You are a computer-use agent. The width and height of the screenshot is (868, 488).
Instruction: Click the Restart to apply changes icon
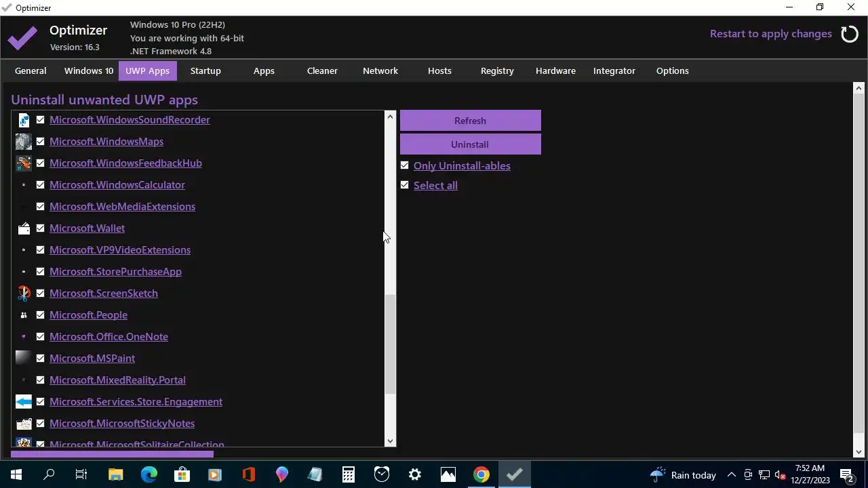tap(850, 34)
